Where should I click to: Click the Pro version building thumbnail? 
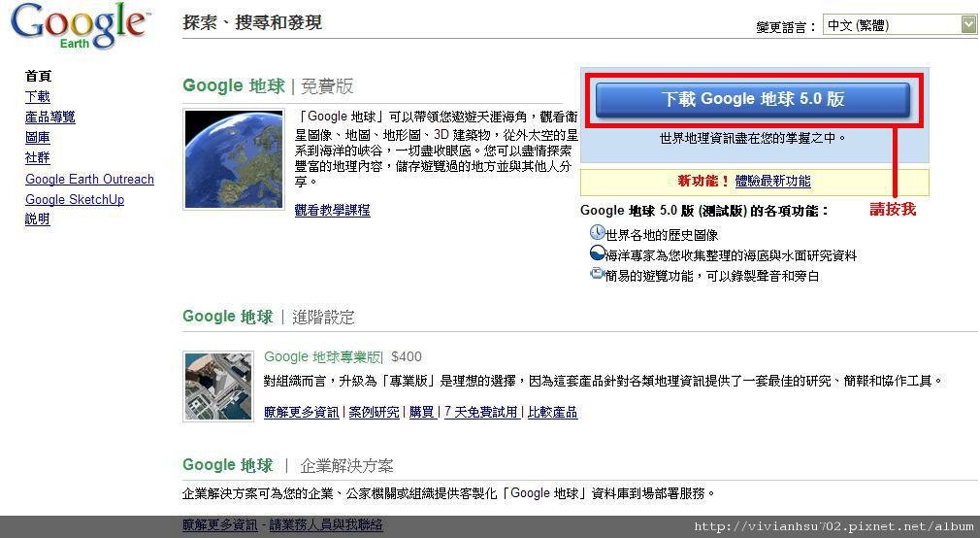coord(218,386)
